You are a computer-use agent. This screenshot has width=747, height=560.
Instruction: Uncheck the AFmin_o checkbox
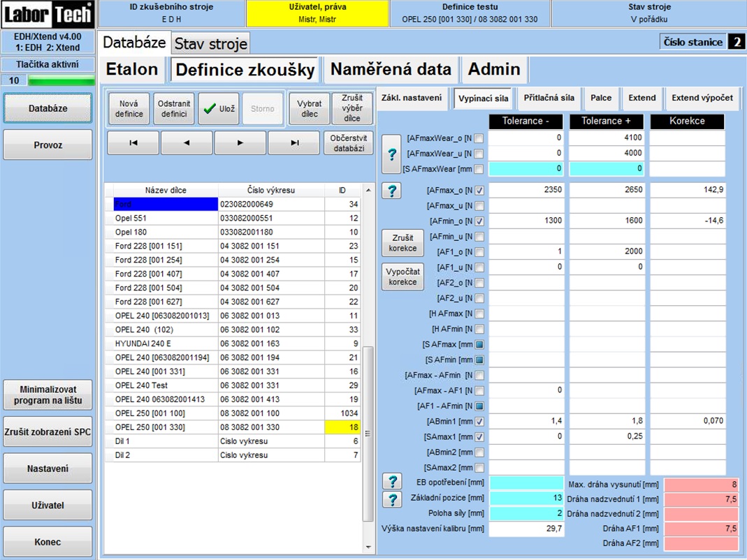tap(479, 221)
